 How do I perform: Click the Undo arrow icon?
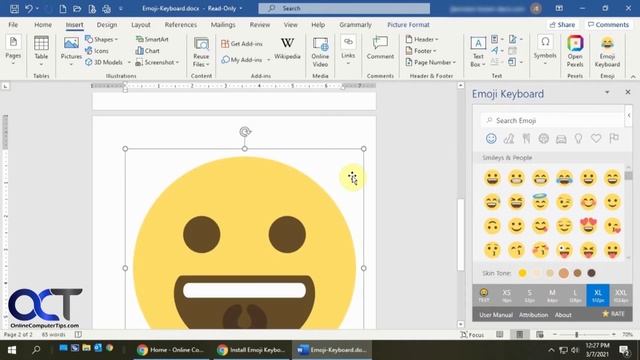[29, 8]
